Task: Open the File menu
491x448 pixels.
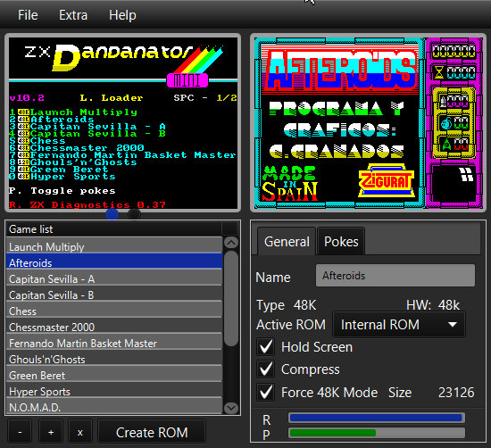Action: pos(28,15)
